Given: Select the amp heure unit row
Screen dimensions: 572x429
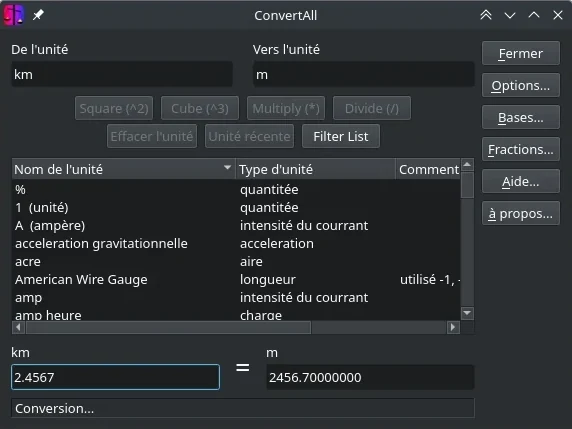Looking at the screenshot, I should (236, 314).
